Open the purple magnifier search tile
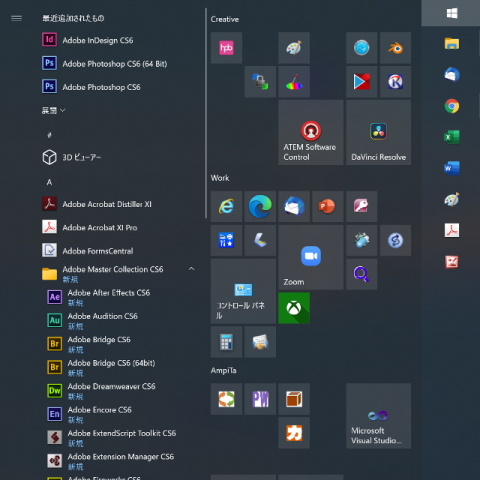The image size is (480, 480). (362, 274)
